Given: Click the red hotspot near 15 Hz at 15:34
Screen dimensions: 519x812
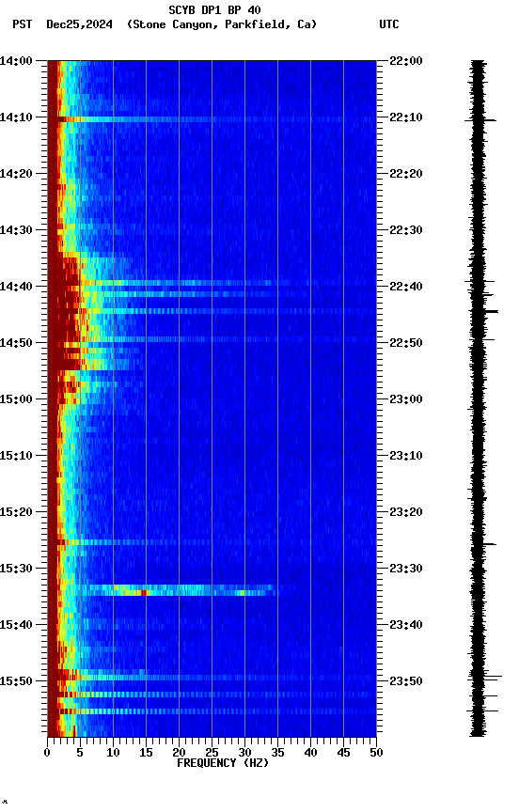Looking at the screenshot, I should point(144,593).
